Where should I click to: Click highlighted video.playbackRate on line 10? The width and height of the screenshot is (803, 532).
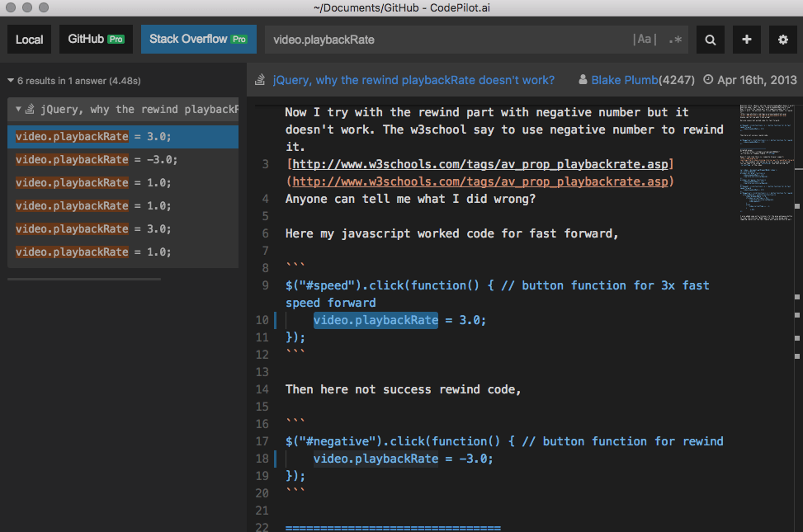pyautogui.click(x=376, y=321)
